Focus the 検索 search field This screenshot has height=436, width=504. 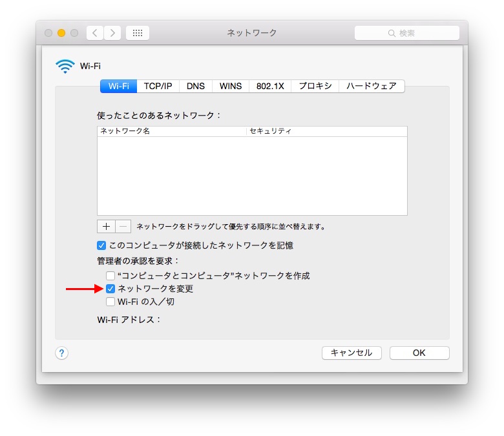tap(407, 33)
